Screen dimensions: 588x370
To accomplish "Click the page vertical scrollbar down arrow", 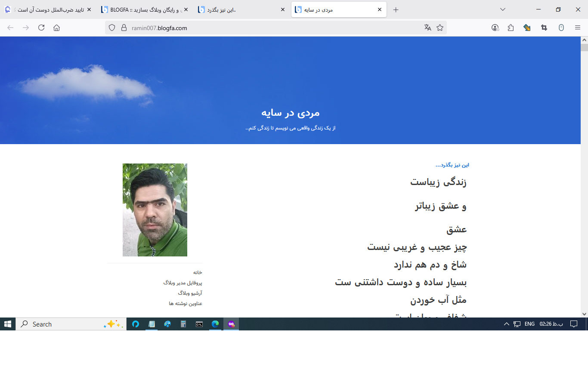I will tap(584, 314).
